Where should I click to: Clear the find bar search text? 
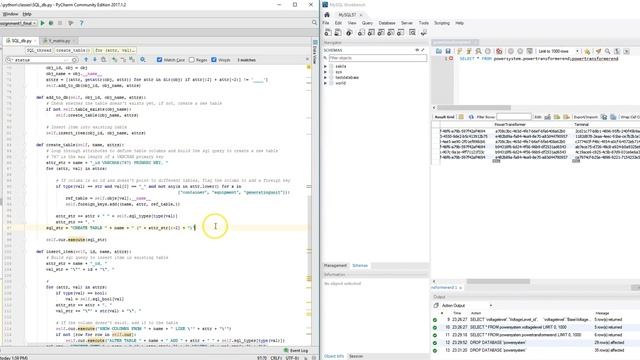point(75,60)
